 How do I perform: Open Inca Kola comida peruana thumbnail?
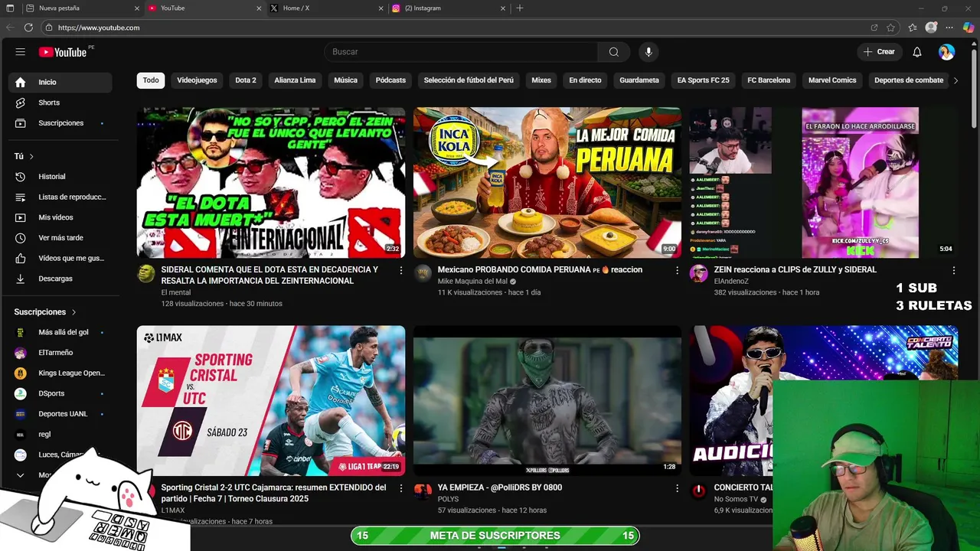[547, 183]
